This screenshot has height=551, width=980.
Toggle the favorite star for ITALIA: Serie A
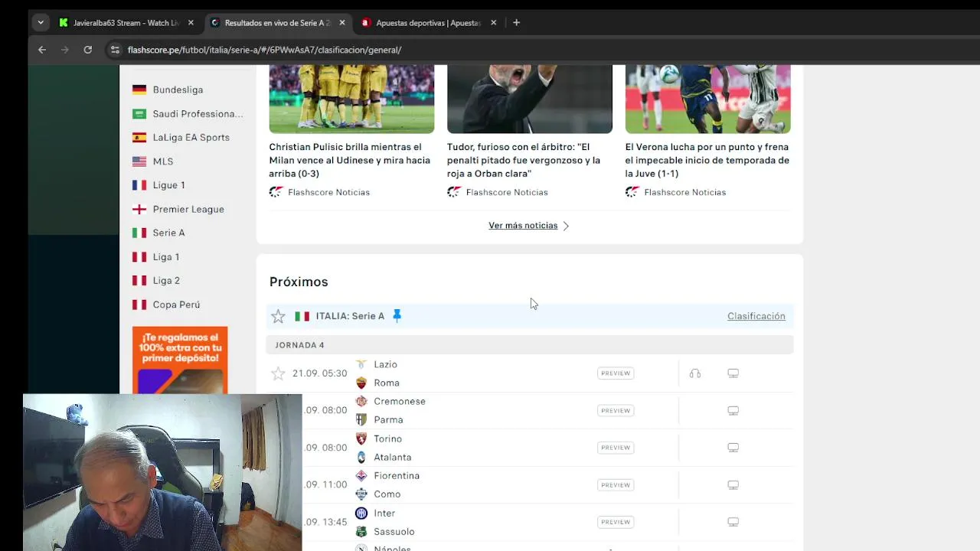pos(278,316)
